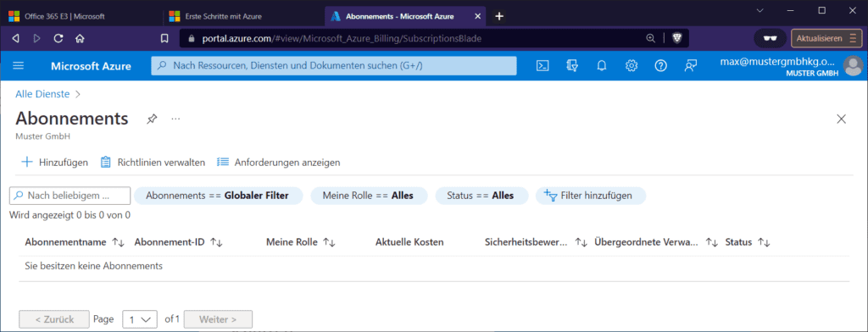Click the Sie besitzen keine Abonnements text
Viewport: 868px width, 332px height.
point(93,266)
